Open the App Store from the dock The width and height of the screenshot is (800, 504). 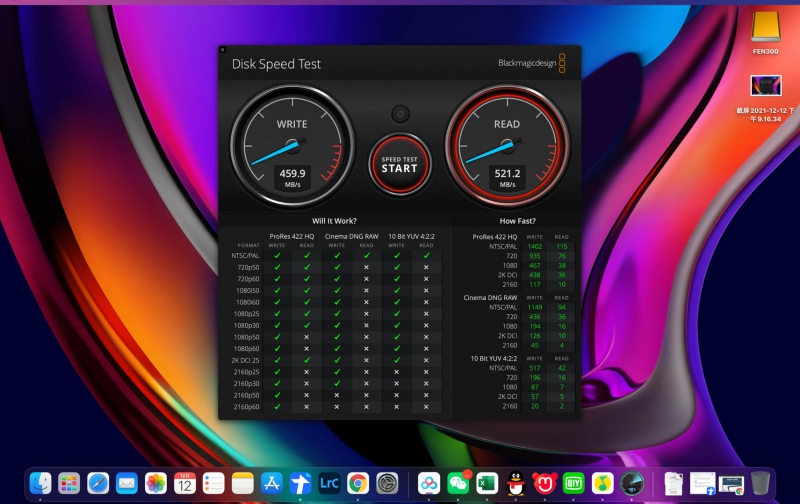click(x=271, y=483)
